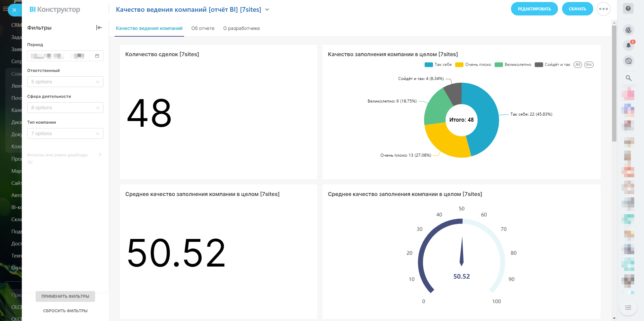The image size is (644, 321).
Task: Open the Тип компании dropdown
Action: (65, 133)
